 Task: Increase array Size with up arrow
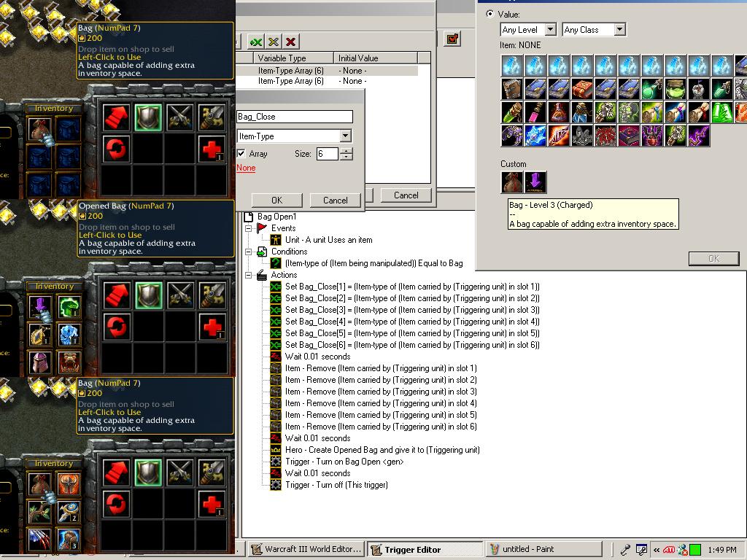pos(347,151)
